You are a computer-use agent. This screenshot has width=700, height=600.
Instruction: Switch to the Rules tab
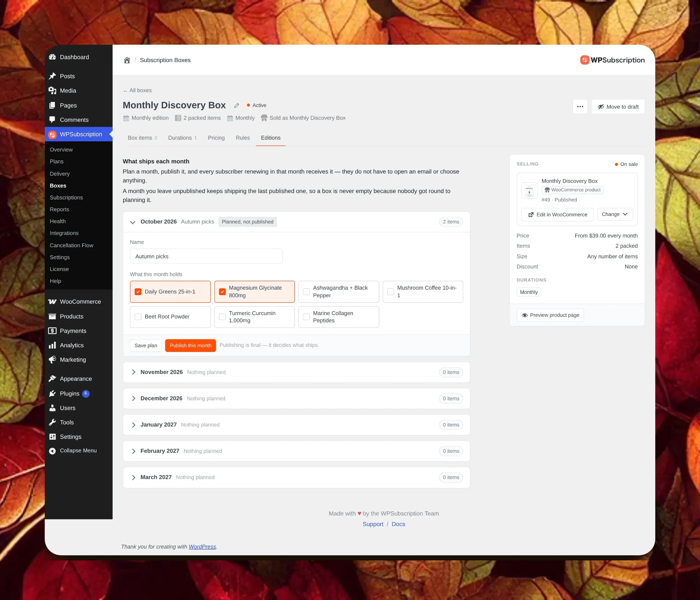tap(243, 138)
